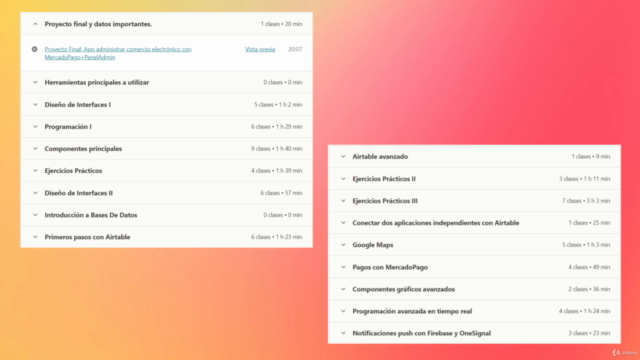This screenshot has width=640, height=360.
Task: Click the 20:07 lesson duration
Action: pos(295,49)
